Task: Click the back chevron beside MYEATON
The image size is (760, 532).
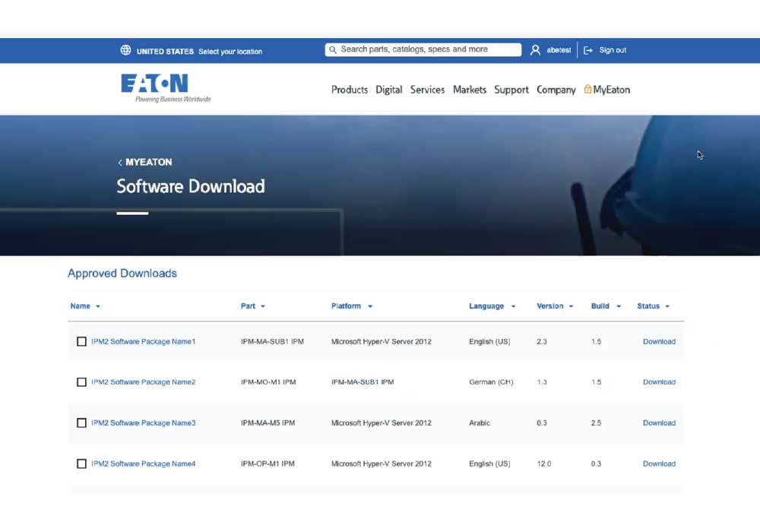Action: pos(120,163)
